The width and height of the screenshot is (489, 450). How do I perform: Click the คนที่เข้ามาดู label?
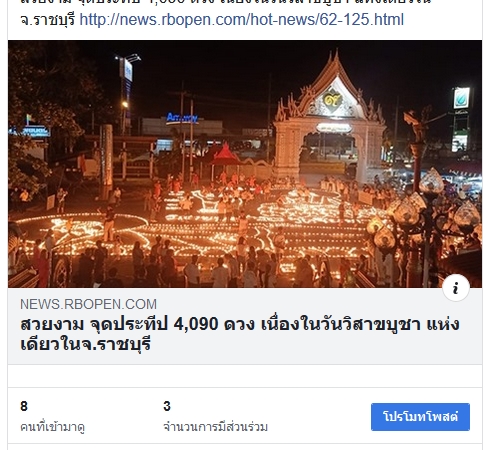click(52, 427)
